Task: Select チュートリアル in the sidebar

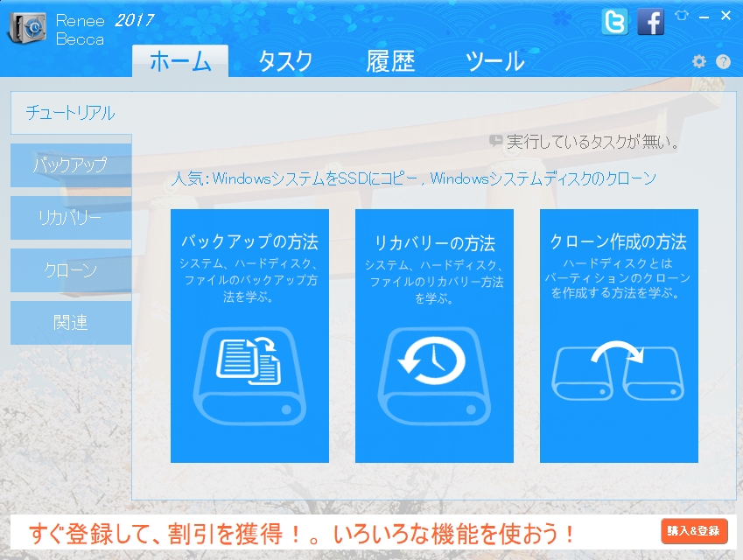Action: click(71, 113)
